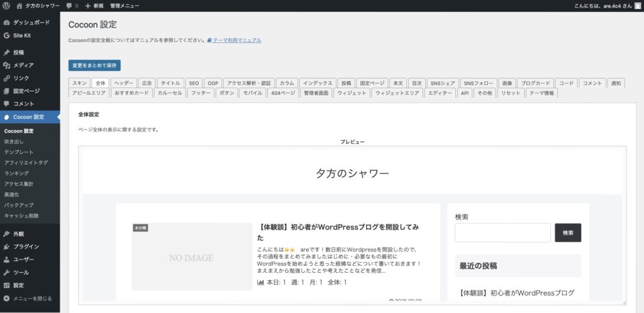This screenshot has height=313, width=644.
Task: Switch to the スキン tab
Action: 79,83
